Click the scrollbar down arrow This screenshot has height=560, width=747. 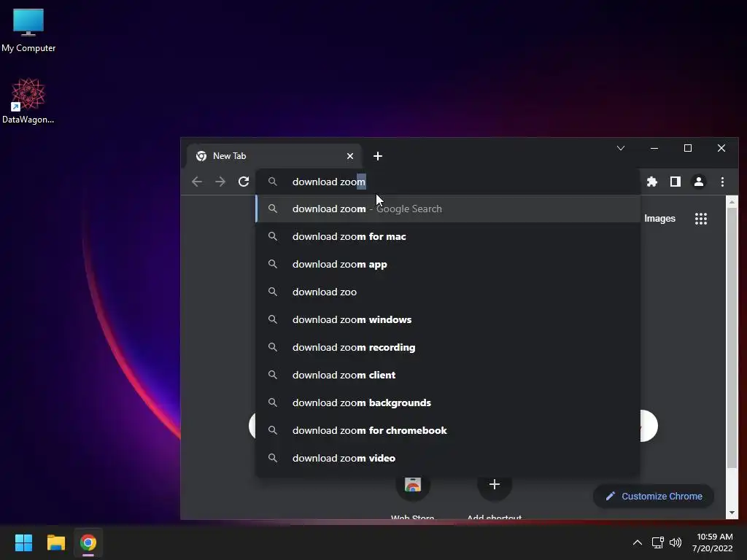pyautogui.click(x=732, y=513)
